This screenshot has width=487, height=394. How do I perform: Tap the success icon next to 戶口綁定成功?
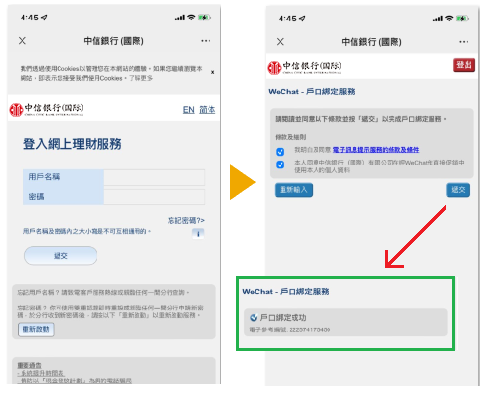tap(254, 318)
